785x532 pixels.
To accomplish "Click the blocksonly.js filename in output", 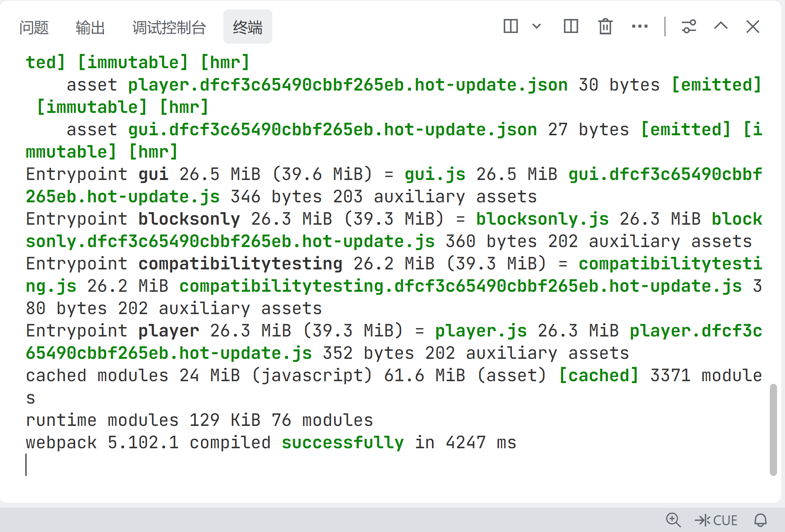I will point(542,219).
